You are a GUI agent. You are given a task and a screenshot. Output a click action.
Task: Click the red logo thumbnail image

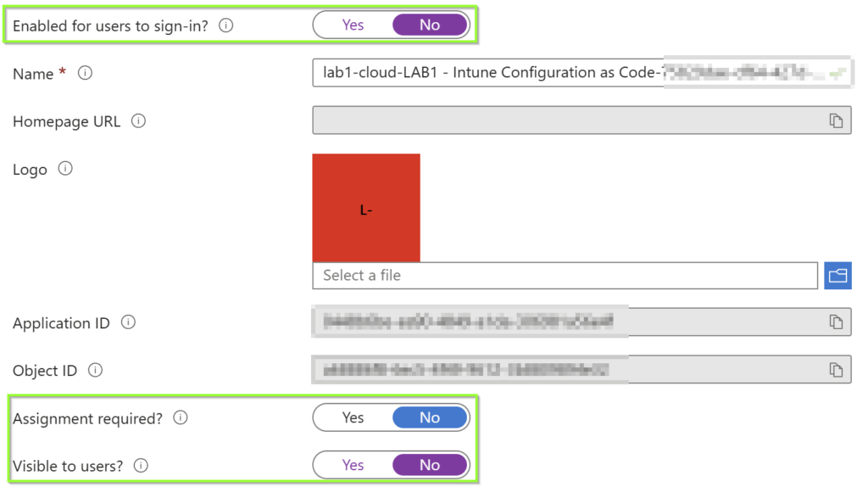[x=366, y=208]
